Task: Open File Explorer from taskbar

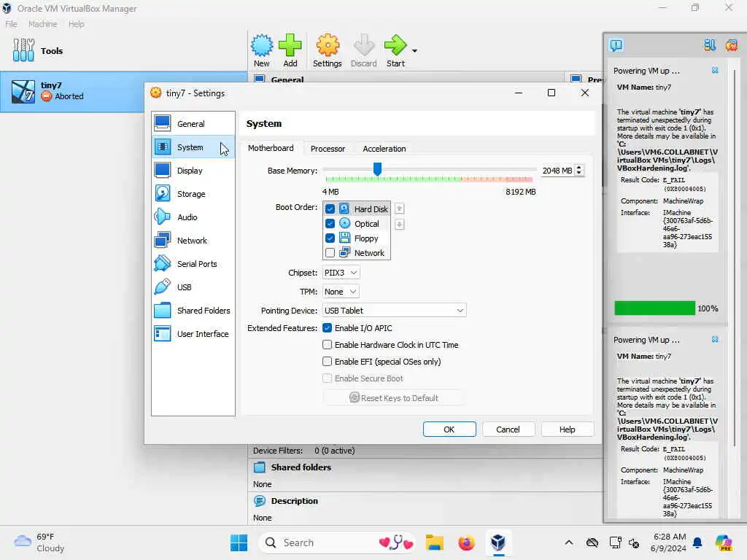Action: click(435, 542)
